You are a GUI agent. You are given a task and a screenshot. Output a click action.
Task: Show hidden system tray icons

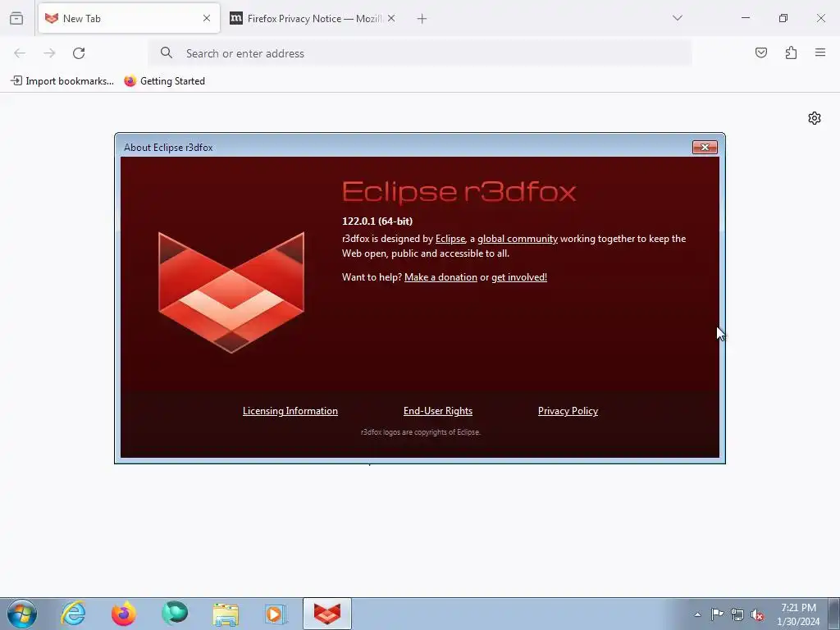697,614
